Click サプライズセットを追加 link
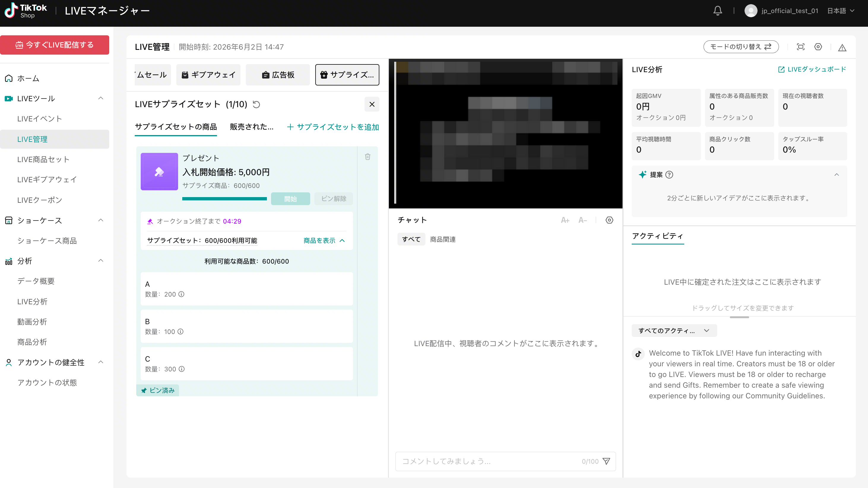 [333, 127]
